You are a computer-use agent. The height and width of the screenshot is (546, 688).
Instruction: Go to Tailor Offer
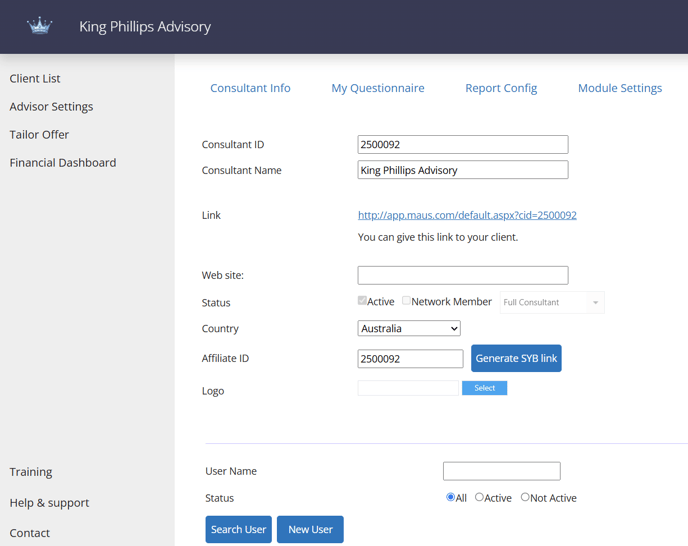(39, 134)
